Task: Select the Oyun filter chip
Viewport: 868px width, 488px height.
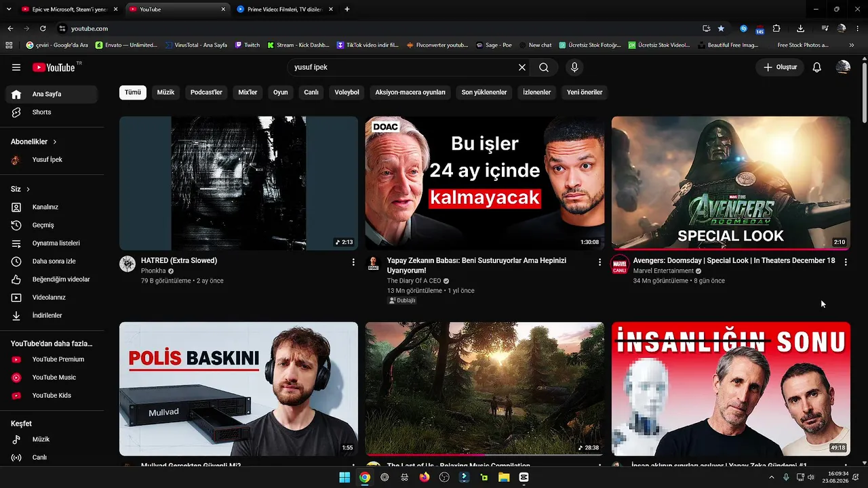Action: point(281,92)
